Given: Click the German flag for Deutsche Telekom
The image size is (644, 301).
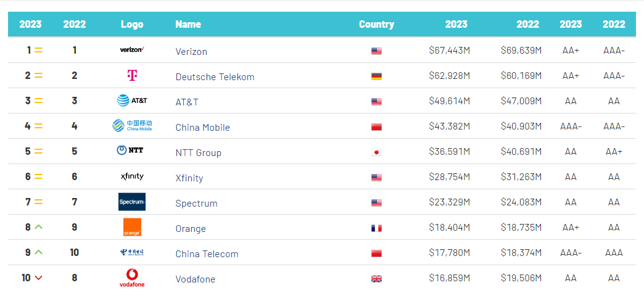Looking at the screenshot, I should tap(376, 76).
